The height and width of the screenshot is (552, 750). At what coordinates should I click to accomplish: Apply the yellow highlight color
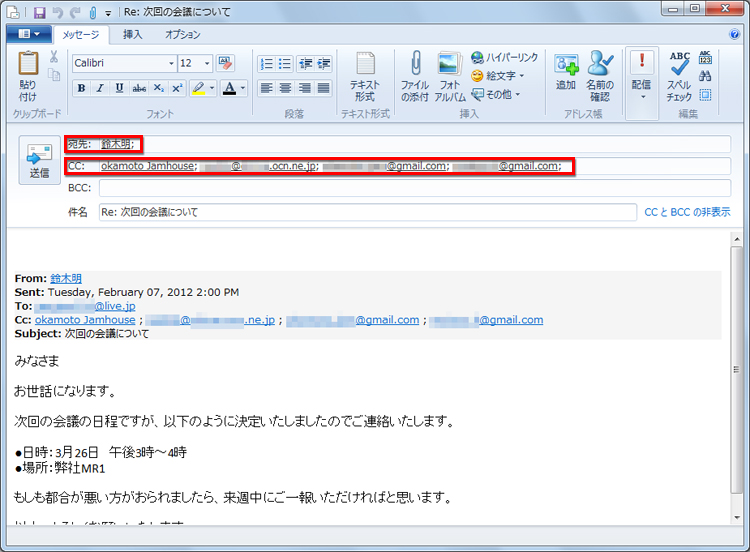pos(198,88)
